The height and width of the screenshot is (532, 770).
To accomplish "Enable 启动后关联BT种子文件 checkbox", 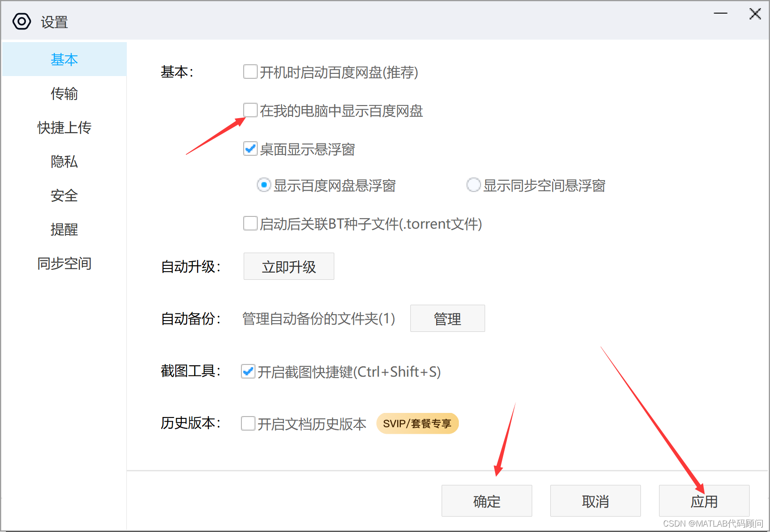I will coord(250,223).
